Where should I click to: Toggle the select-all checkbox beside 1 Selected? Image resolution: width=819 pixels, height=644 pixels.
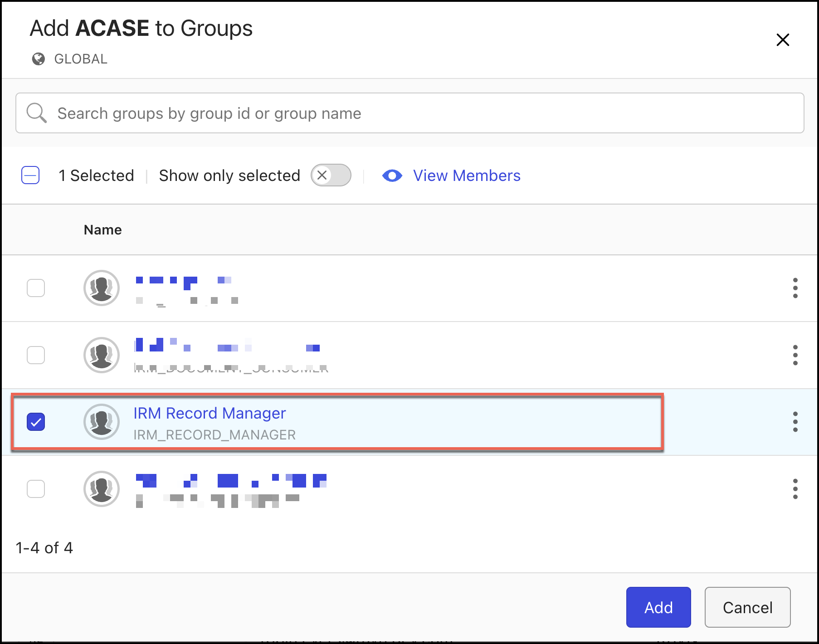[30, 176]
